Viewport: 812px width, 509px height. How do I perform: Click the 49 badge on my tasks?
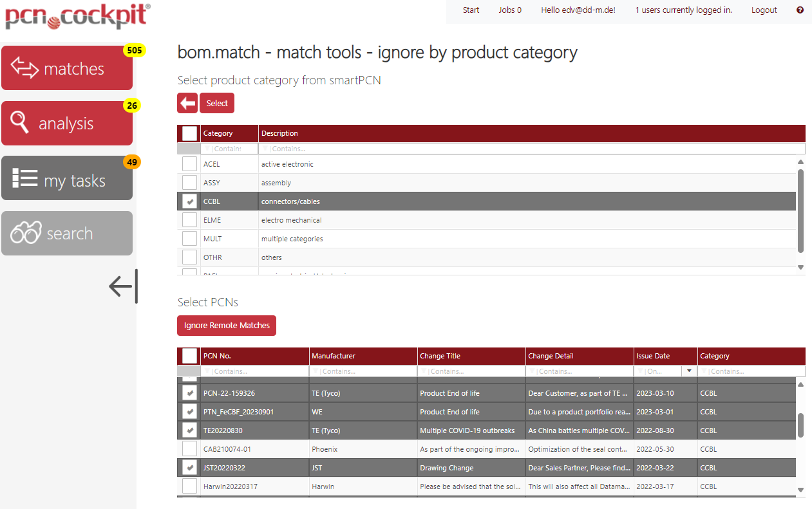tap(132, 162)
